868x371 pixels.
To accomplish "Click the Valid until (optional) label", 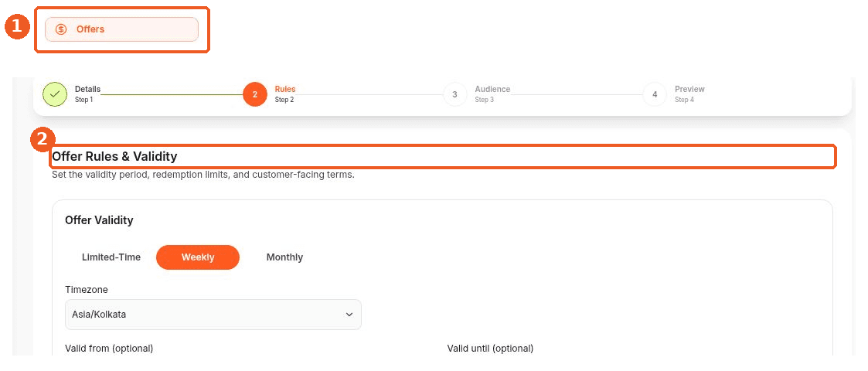I will tap(491, 349).
